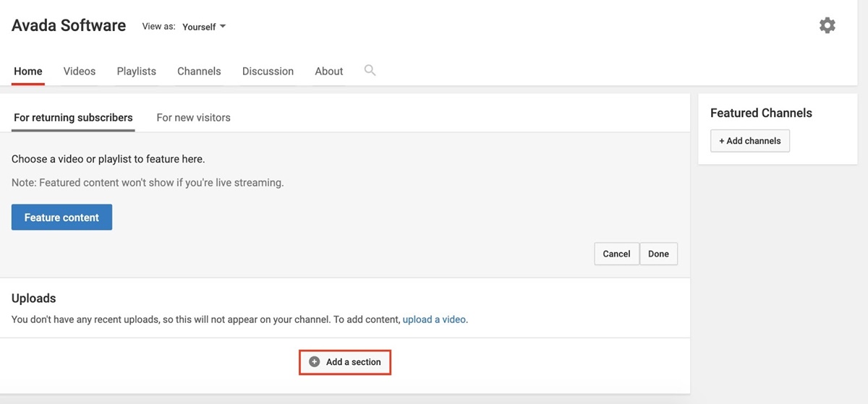
Task: Follow the upload a video link
Action: pos(434,319)
